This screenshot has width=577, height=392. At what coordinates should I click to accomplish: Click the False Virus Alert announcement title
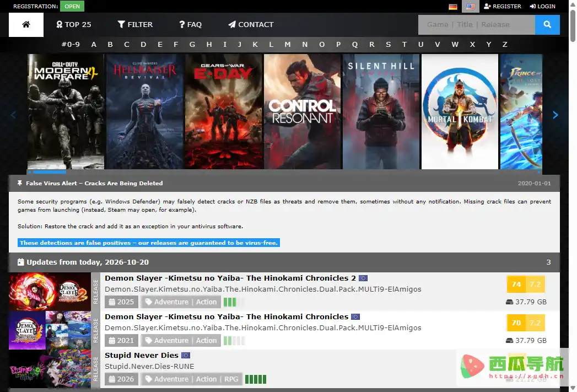point(94,183)
